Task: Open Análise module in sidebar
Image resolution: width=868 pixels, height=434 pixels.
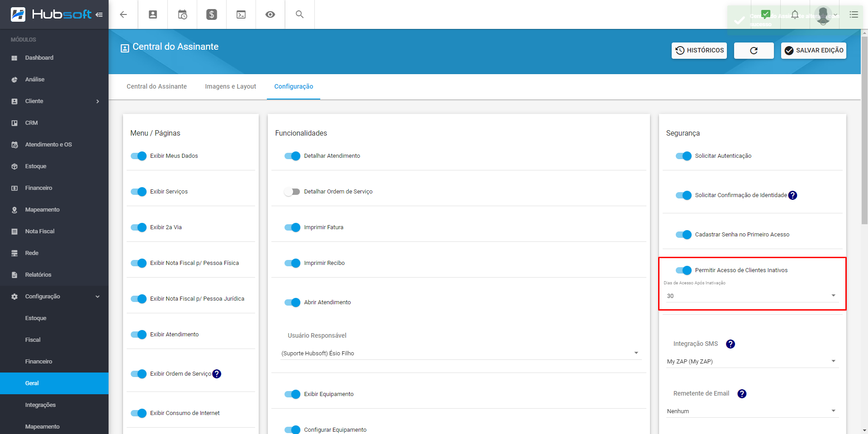Action: pyautogui.click(x=54, y=80)
